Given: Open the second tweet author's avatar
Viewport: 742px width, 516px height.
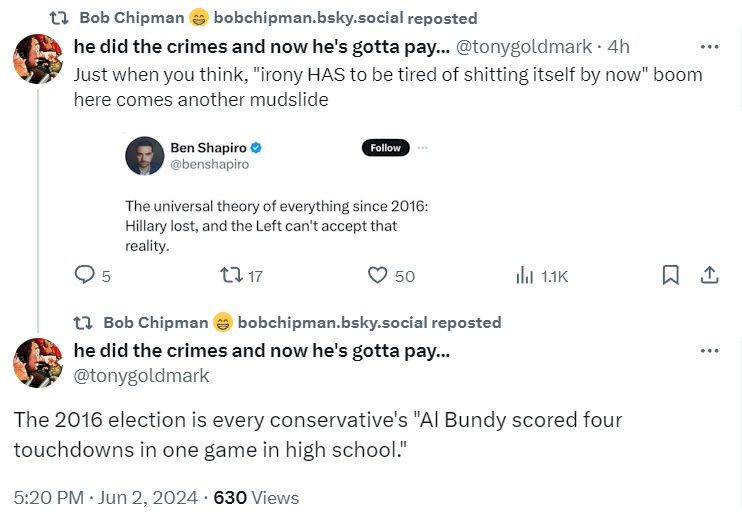Looking at the screenshot, I should click(x=38, y=362).
